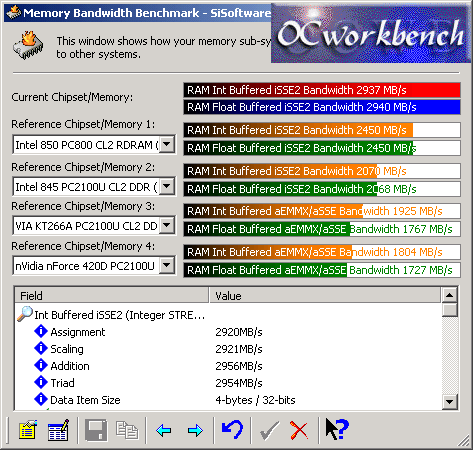473x450 pixels.
Task: Click the yellow clipboard options icon
Action: (x=28, y=430)
